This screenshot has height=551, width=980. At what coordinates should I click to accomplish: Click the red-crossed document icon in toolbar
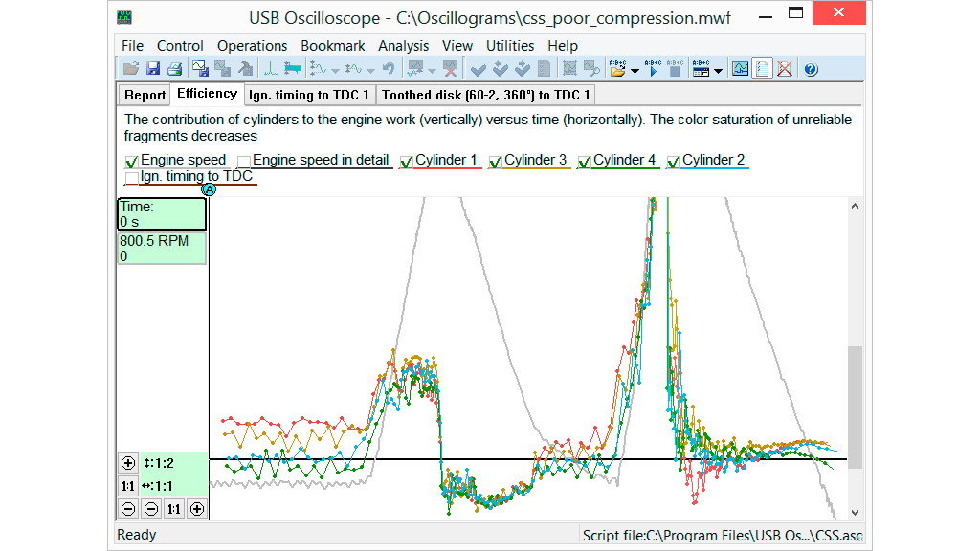click(785, 69)
